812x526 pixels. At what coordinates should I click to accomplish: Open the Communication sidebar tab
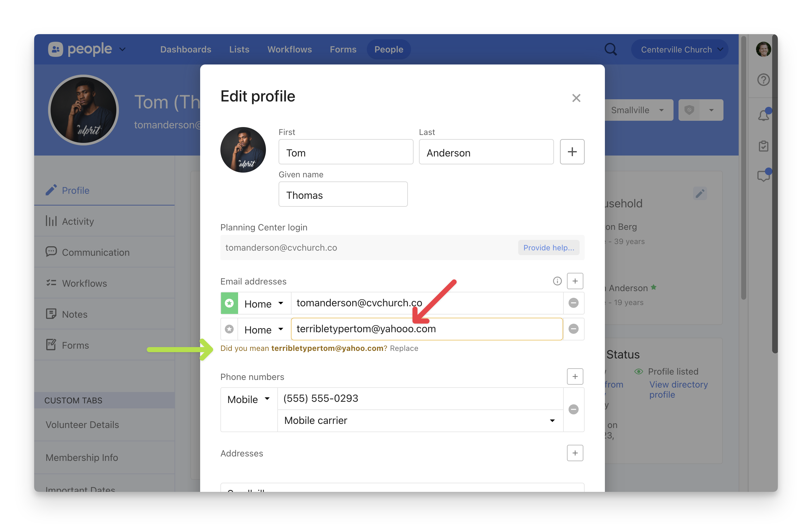[x=95, y=253]
